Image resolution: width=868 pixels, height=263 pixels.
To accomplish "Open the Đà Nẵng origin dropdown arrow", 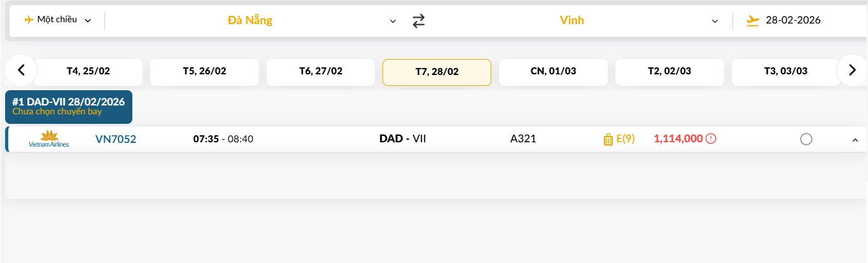I will pyautogui.click(x=393, y=21).
